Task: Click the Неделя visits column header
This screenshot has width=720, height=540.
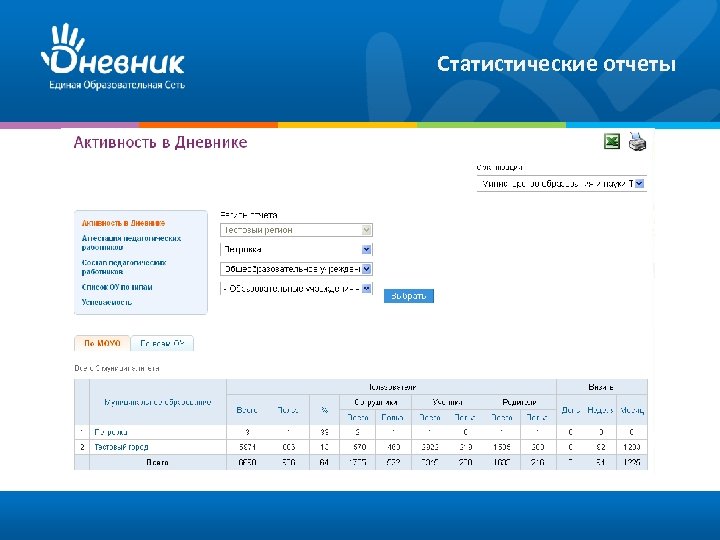Action: 600,410
